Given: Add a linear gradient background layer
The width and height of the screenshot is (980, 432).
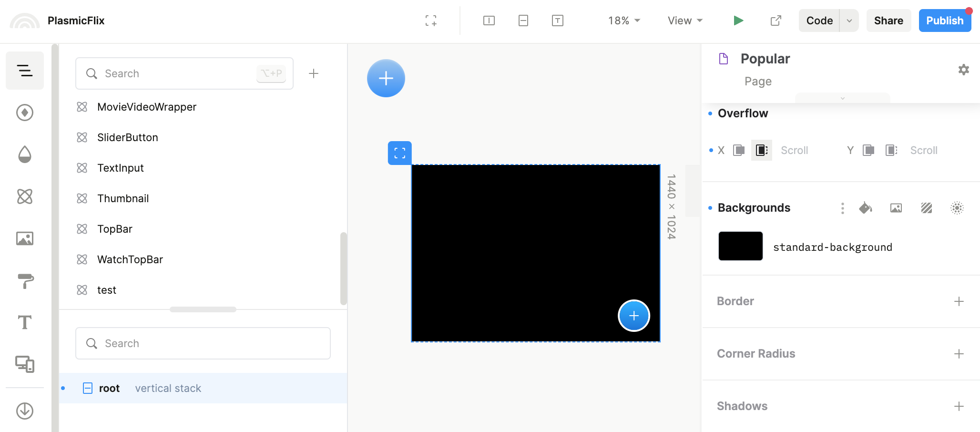Looking at the screenshot, I should 927,208.
